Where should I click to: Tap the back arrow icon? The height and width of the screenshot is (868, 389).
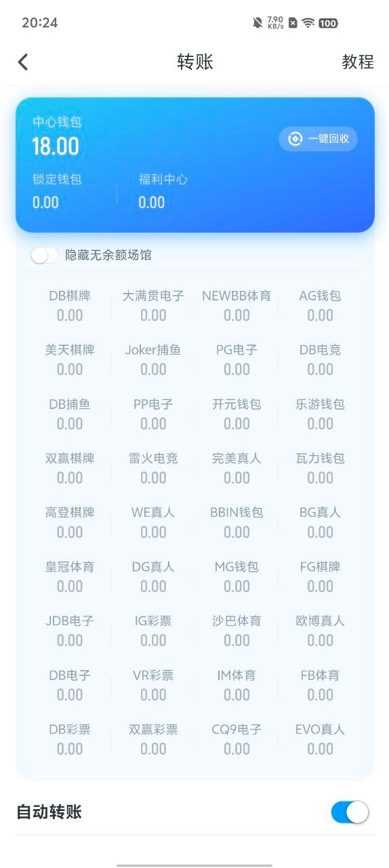[x=23, y=62]
